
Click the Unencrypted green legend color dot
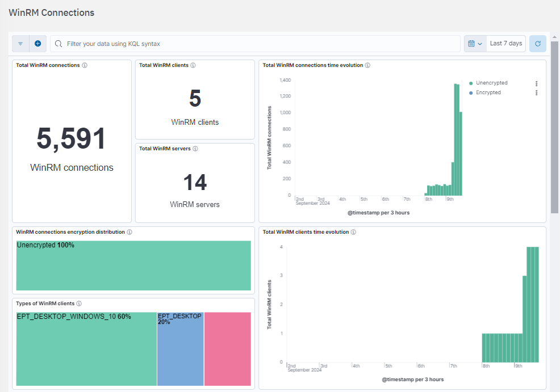tap(471, 83)
